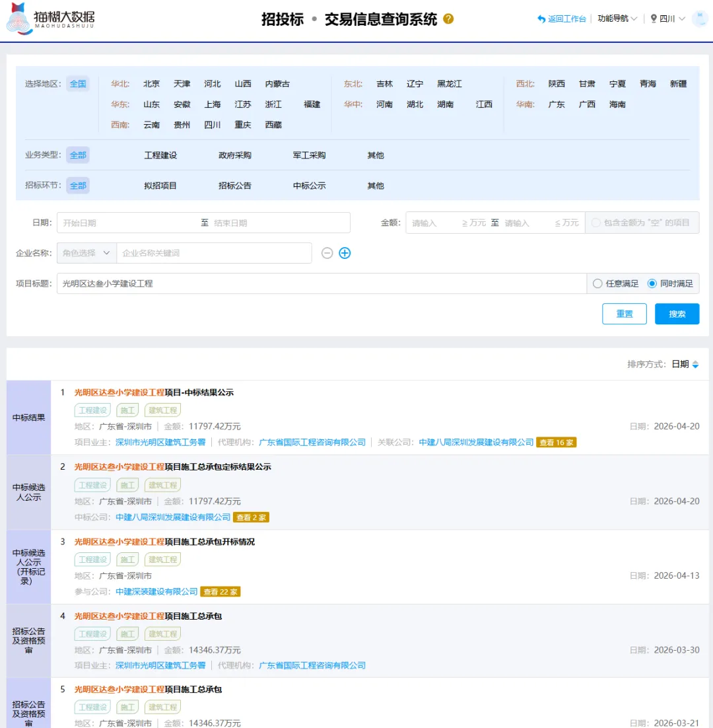
Task: Click the 查看 22 家 badge
Action: [221, 592]
